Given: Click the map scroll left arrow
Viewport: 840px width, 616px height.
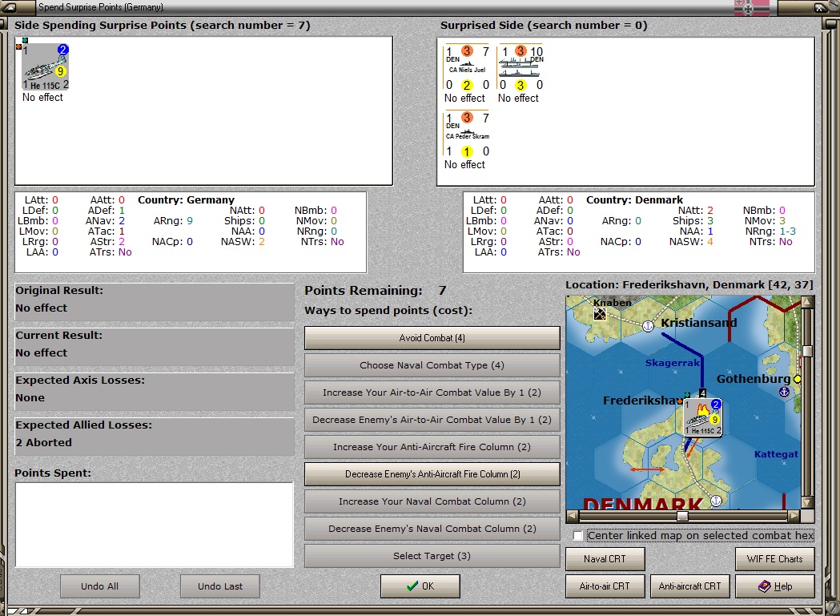Looking at the screenshot, I should coord(572,516).
